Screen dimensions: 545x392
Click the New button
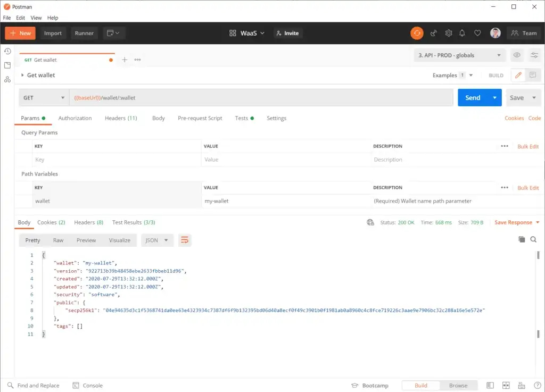coord(20,33)
